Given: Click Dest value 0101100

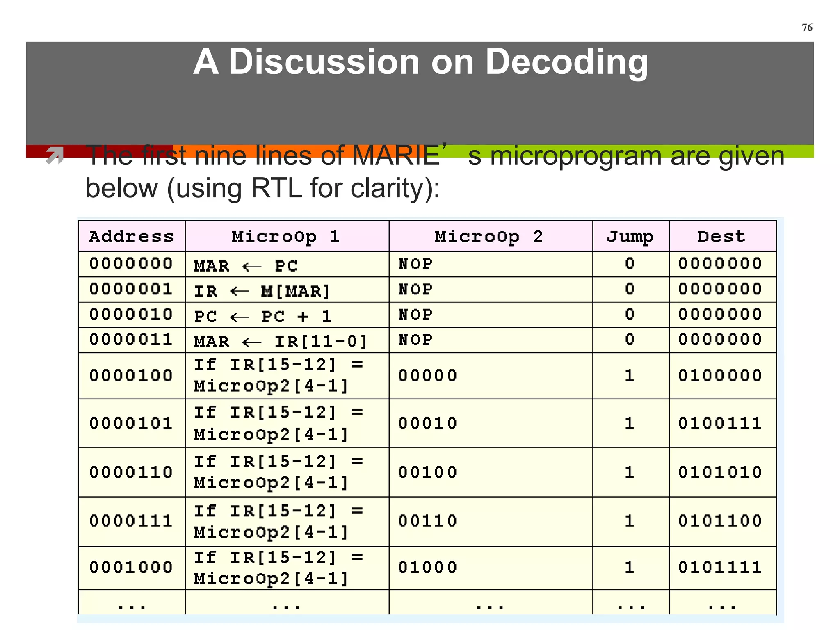Looking at the screenshot, I should [x=720, y=521].
